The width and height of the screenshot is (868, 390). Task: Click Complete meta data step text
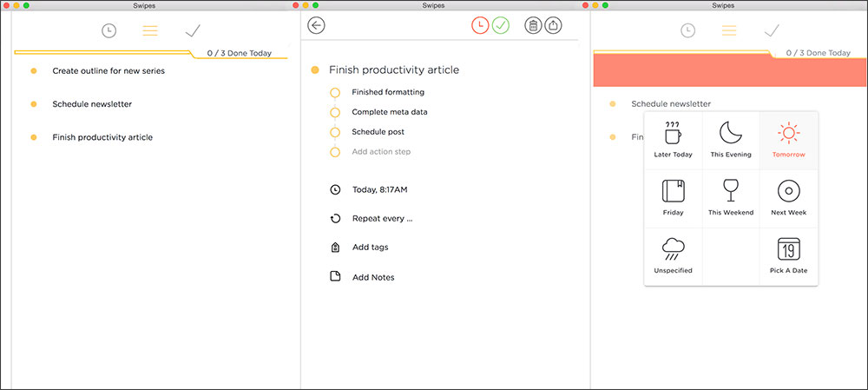click(x=390, y=112)
